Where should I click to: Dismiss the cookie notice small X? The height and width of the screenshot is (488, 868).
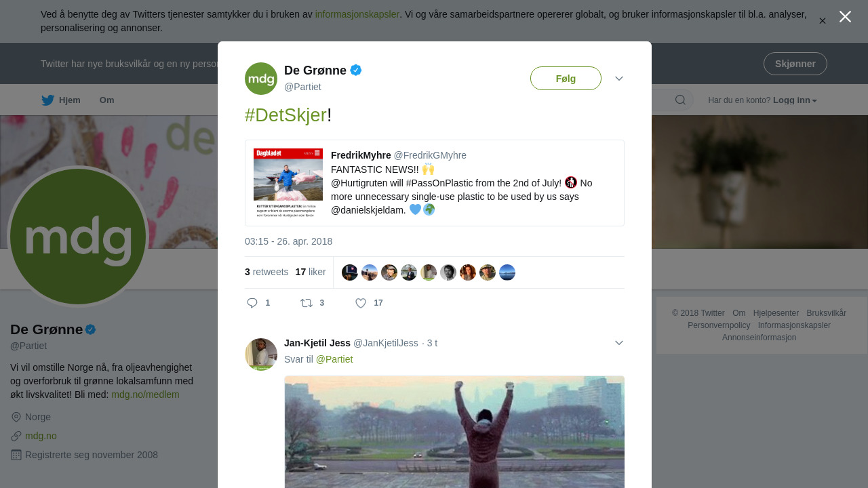coord(823,21)
